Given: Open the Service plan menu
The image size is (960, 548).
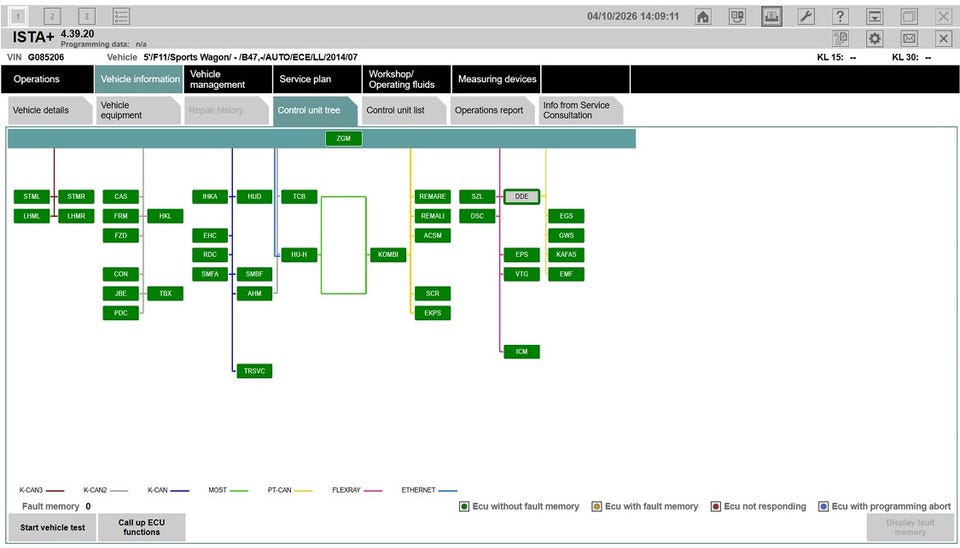Looking at the screenshot, I should (x=317, y=79).
